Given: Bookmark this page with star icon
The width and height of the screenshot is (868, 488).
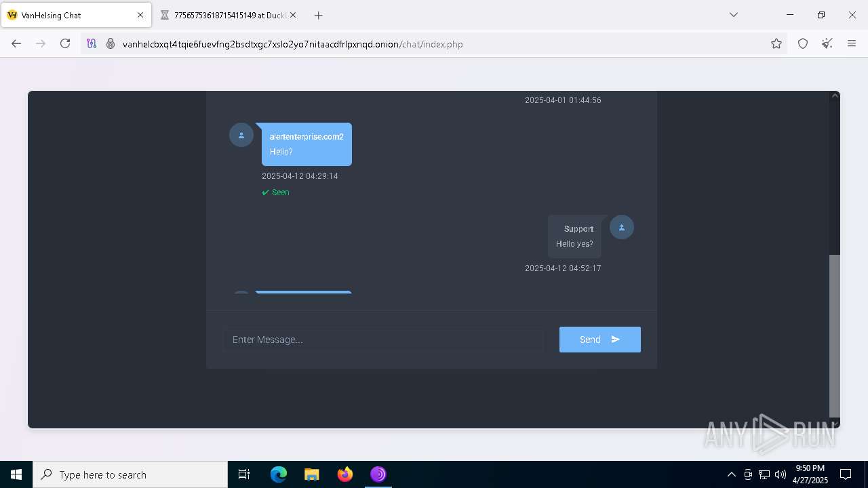Looking at the screenshot, I should 776,43.
